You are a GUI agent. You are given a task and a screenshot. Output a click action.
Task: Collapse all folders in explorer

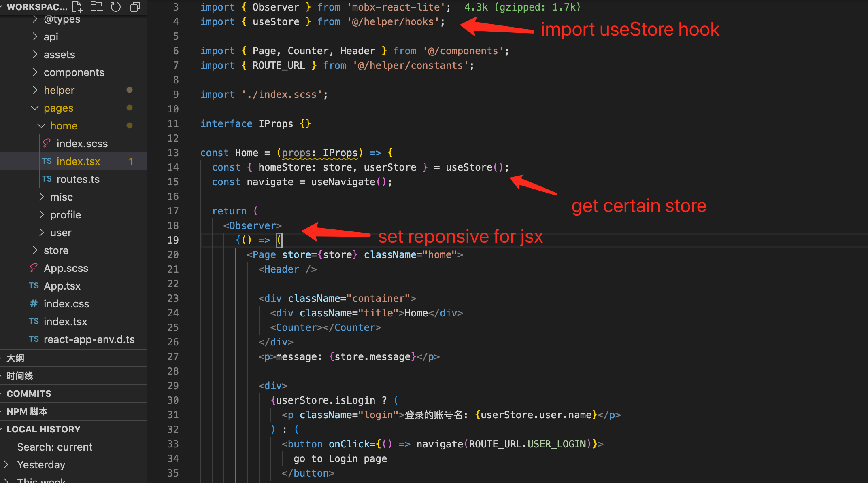(x=135, y=6)
